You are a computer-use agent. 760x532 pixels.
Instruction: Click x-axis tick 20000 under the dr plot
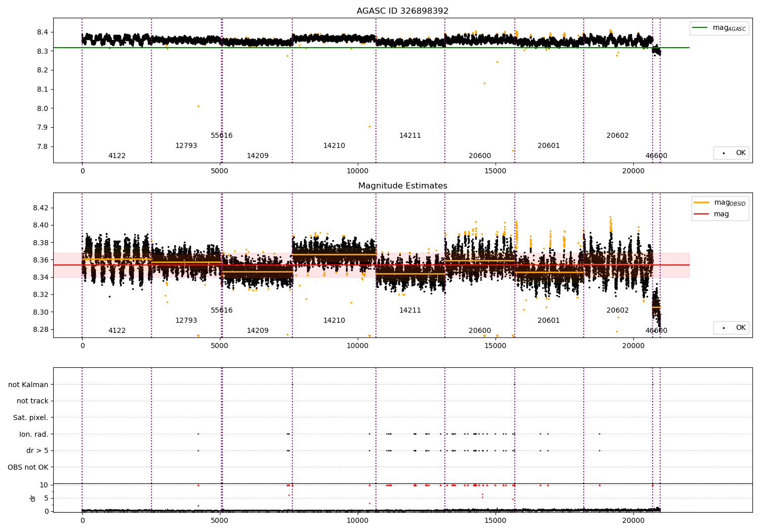coord(633,520)
